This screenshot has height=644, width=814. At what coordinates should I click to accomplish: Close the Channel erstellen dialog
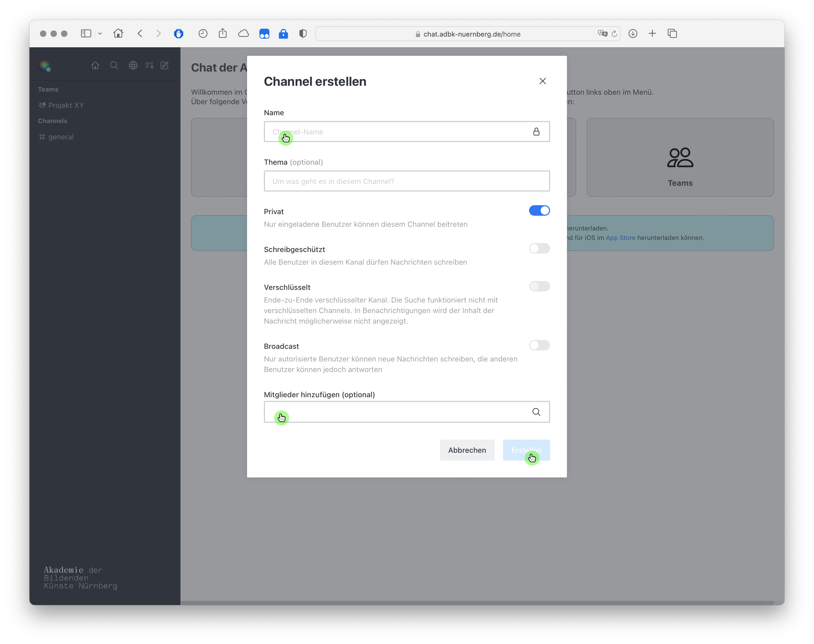point(542,81)
